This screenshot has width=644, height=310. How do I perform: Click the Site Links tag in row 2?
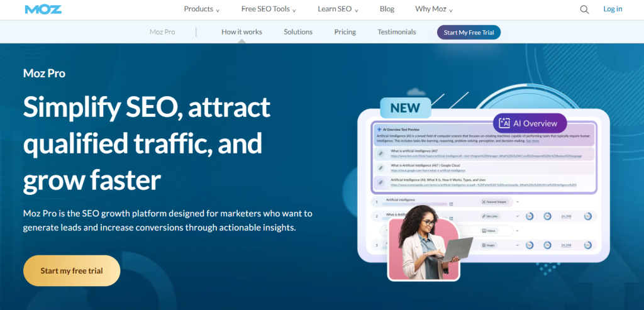[491, 216]
